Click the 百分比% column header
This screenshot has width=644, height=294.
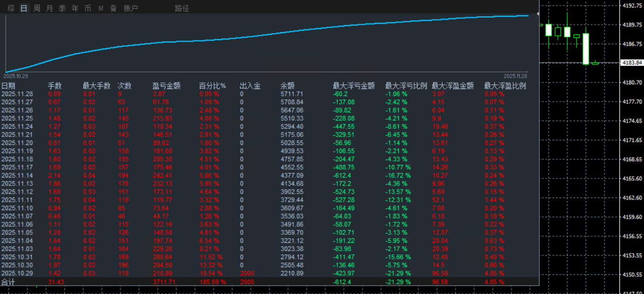213,86
